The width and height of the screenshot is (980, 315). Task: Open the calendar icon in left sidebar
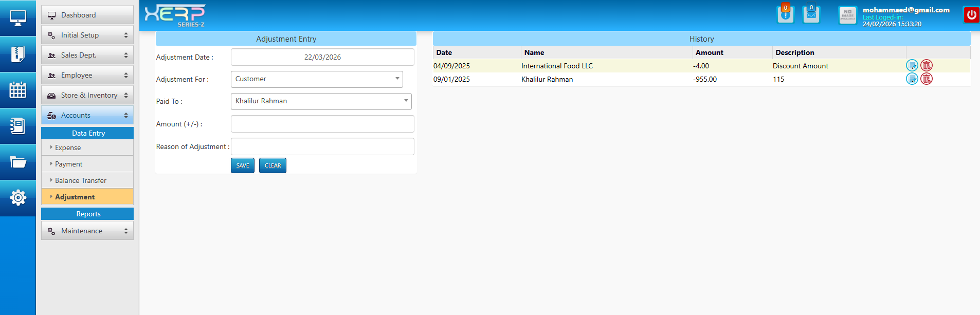(17, 90)
